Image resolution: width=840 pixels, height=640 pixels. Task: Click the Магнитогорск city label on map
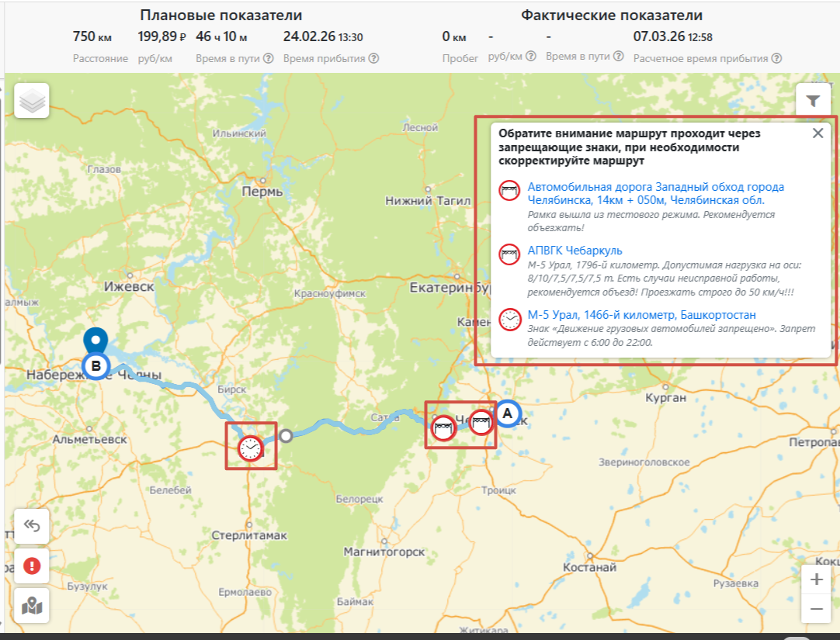(384, 552)
